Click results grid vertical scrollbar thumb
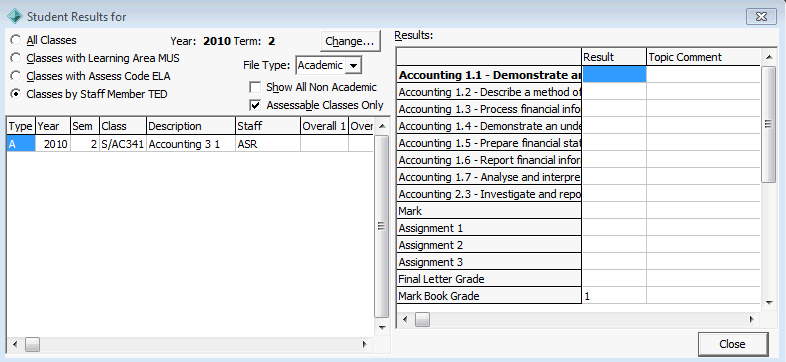 point(768,124)
